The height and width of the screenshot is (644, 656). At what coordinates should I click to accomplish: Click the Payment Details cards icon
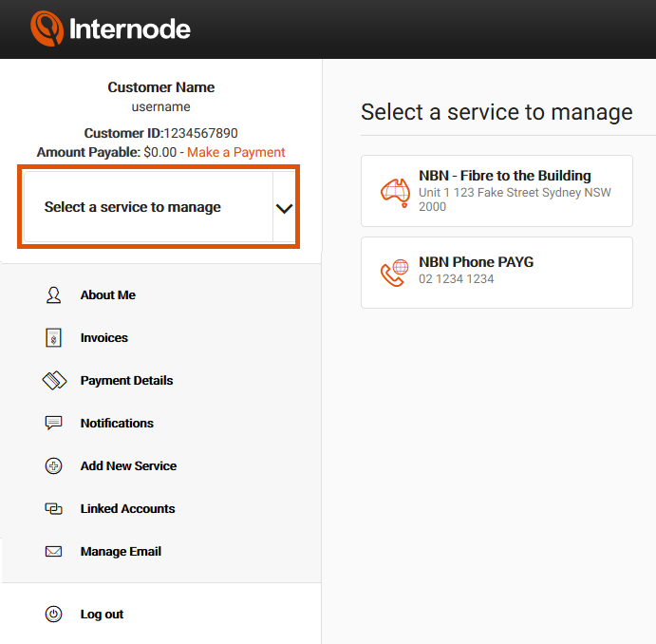coord(54,380)
